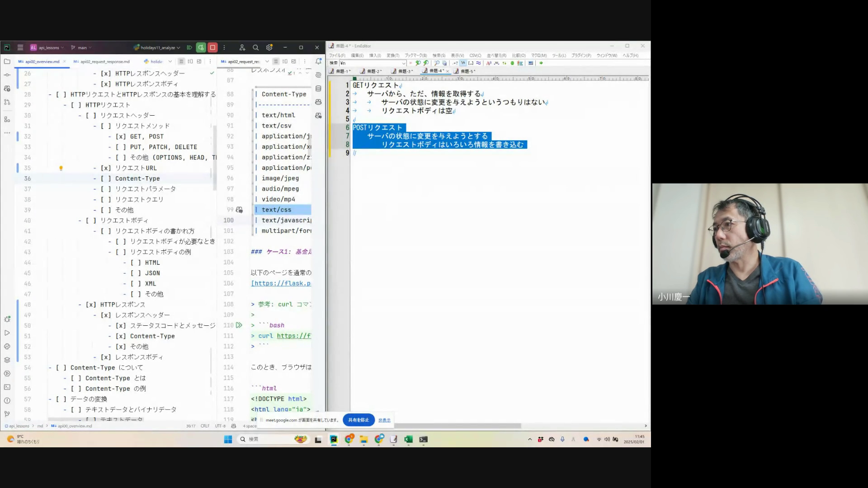Toggle escape sequence \n option in EmEditor
The height and width of the screenshot is (488, 868).
click(x=463, y=63)
